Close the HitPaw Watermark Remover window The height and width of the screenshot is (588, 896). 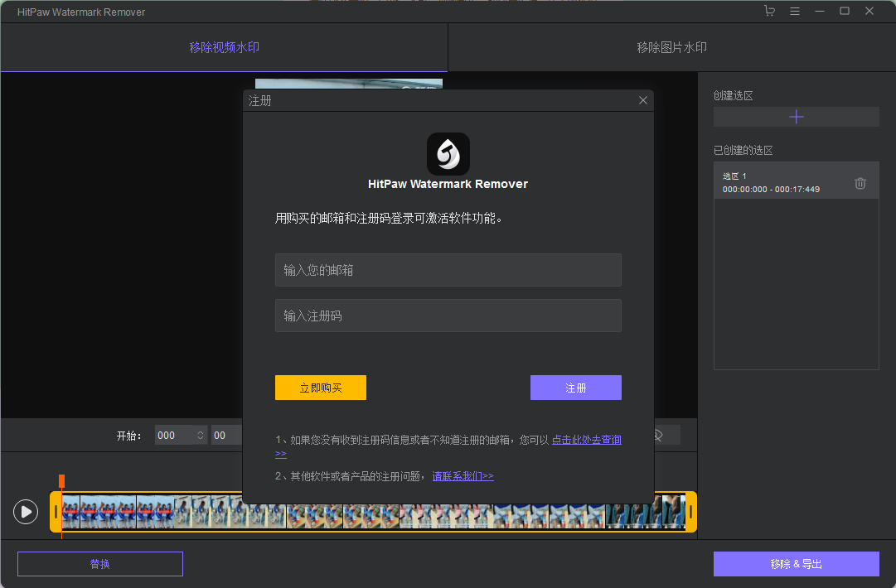(869, 11)
